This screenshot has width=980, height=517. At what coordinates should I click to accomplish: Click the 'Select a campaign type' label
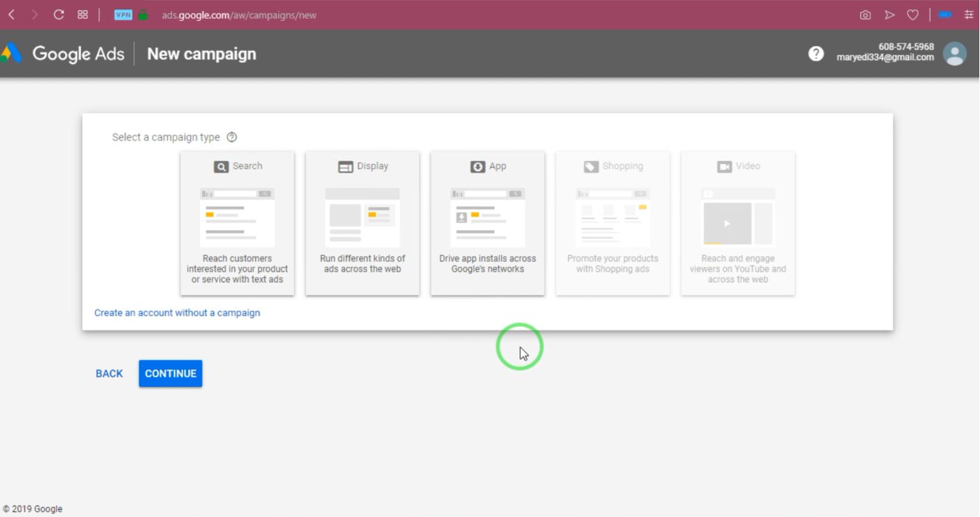point(166,138)
